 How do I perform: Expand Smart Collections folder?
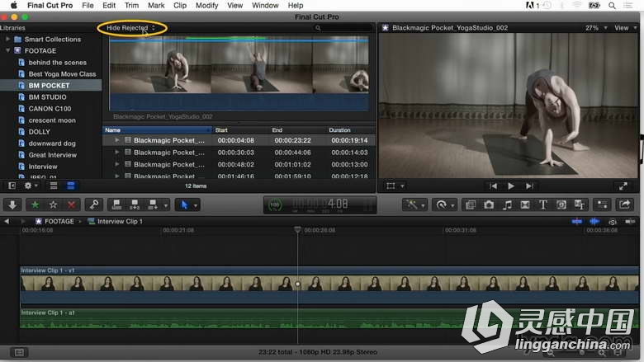[7, 39]
